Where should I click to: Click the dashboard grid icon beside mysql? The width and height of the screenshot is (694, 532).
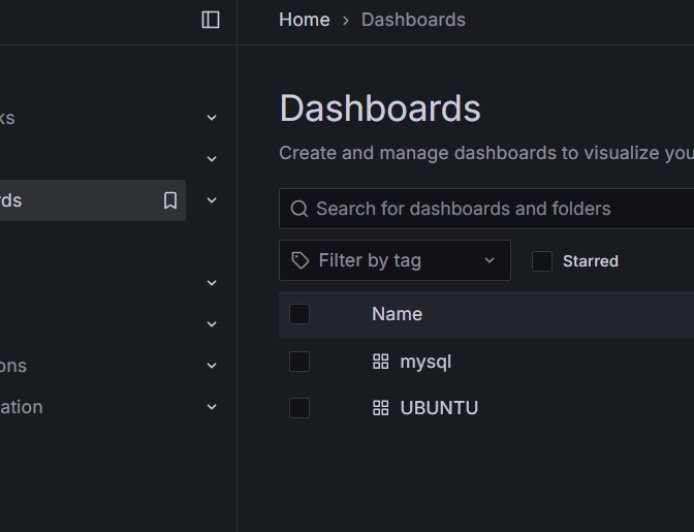click(381, 362)
